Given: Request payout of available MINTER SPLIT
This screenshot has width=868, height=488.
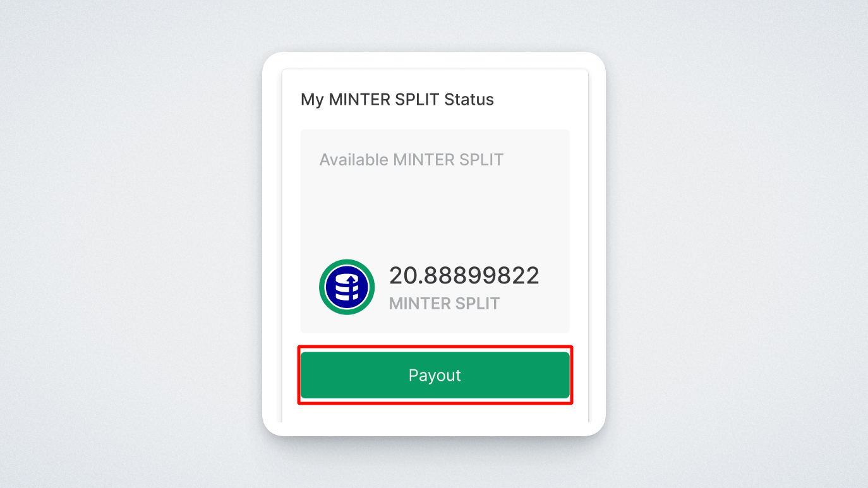Looking at the screenshot, I should click(x=435, y=375).
